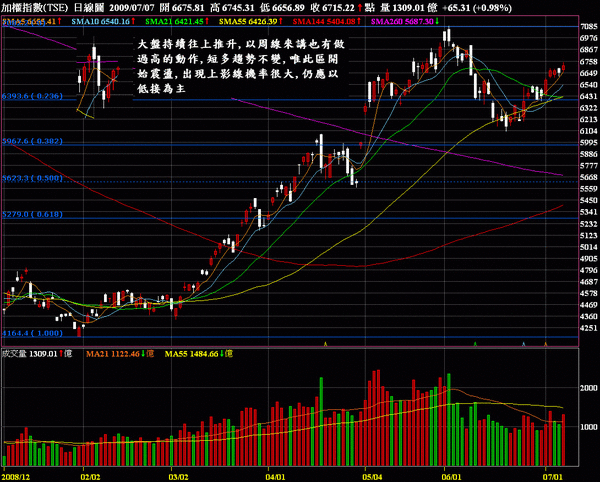
Task: Click the 04/01 date axis label
Action: [x=276, y=477]
